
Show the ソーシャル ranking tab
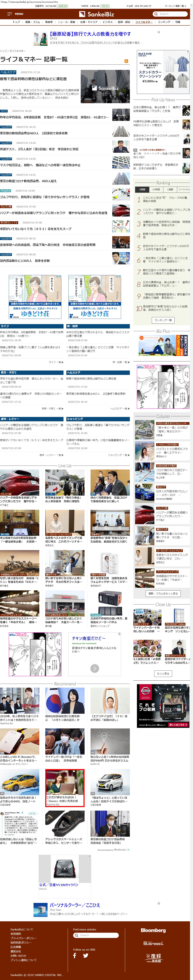coord(184,189)
